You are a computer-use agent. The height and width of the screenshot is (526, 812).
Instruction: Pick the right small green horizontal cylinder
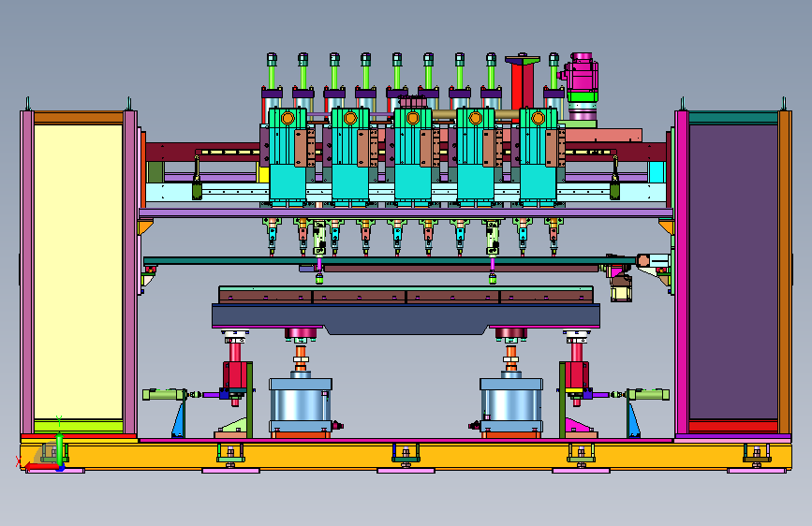click(x=647, y=395)
